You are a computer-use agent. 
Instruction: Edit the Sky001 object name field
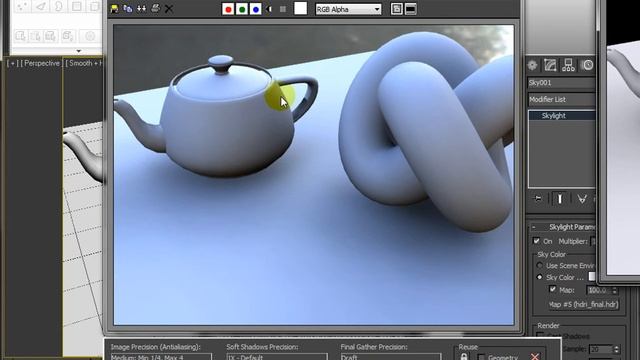[561, 83]
